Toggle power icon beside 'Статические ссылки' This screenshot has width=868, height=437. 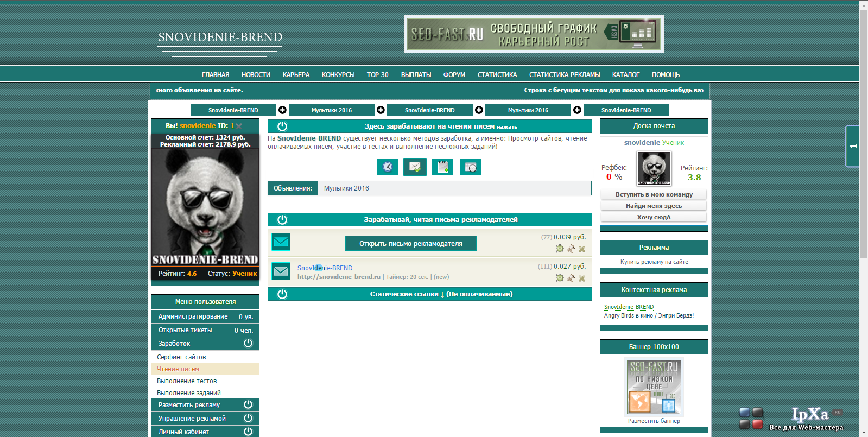pos(282,294)
